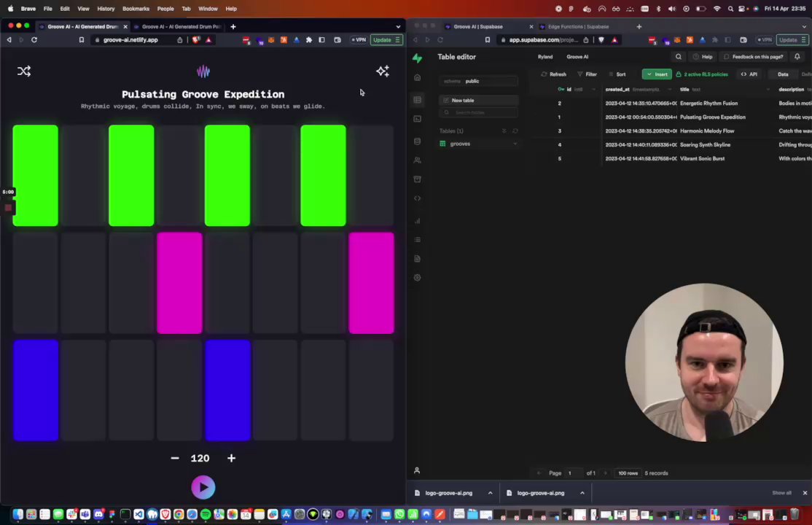This screenshot has width=812, height=525.
Task: Open schema public dropdown
Action: click(478, 81)
